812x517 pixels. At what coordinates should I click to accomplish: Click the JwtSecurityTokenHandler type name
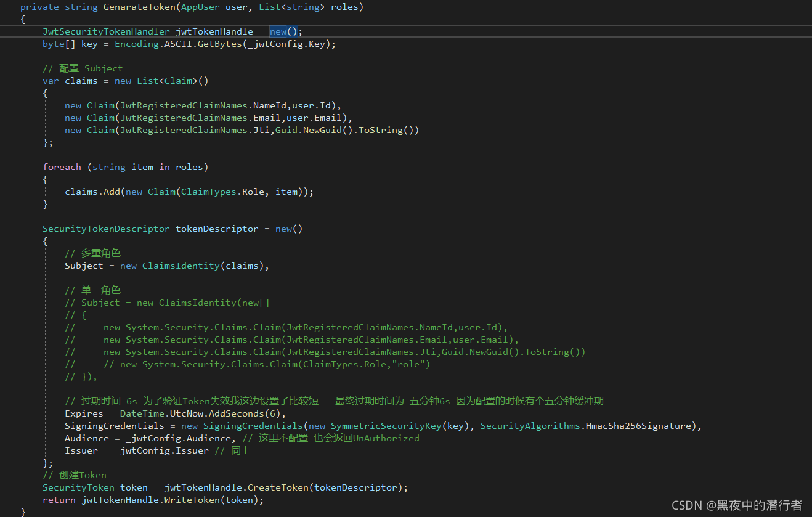click(x=106, y=31)
